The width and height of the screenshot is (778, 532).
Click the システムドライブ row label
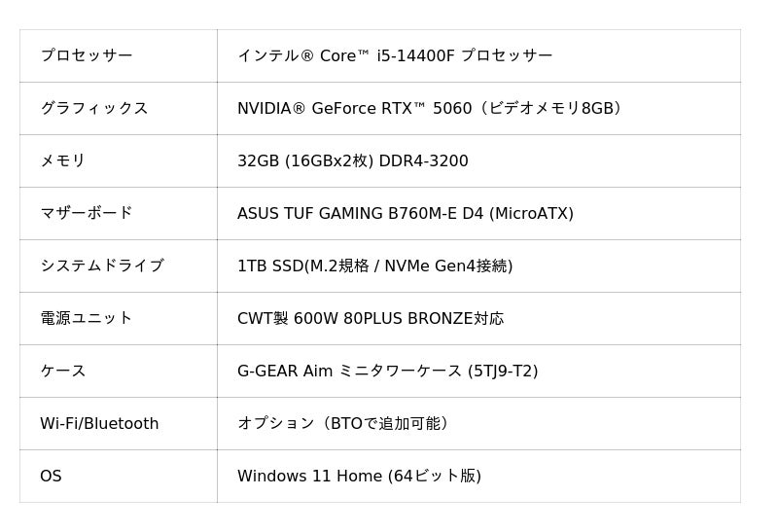click(x=102, y=266)
